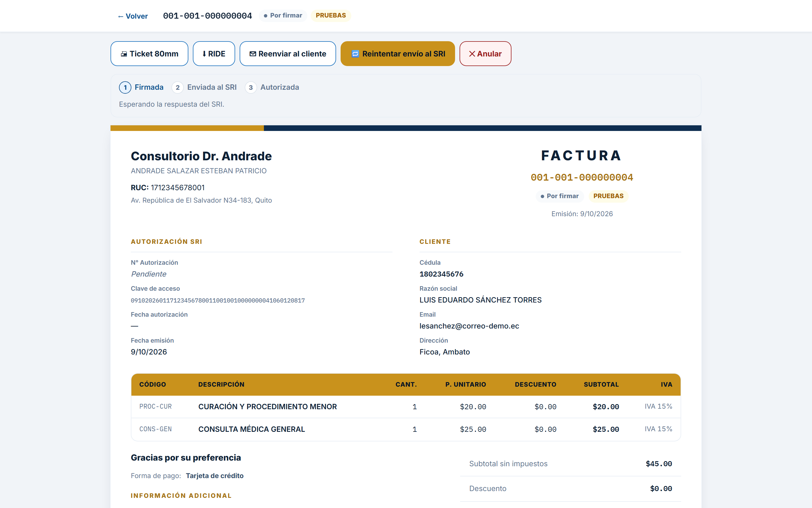Screen dimensions: 812x508
Task: Click the email lesanchez@correo-demo.ec
Action: 469,326
